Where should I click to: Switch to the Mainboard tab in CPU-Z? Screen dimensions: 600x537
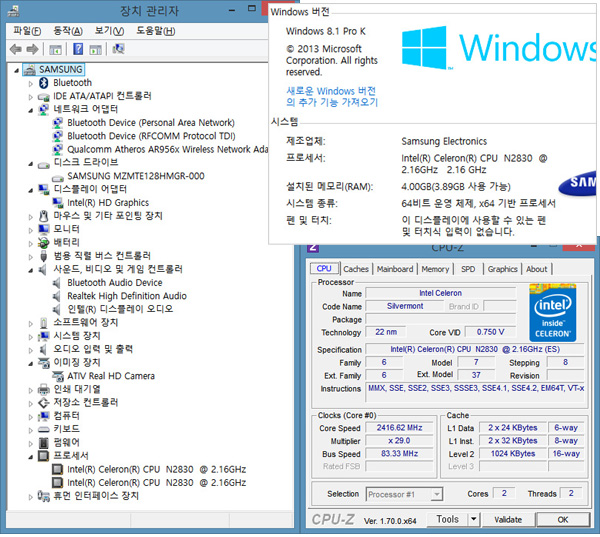[x=395, y=269]
